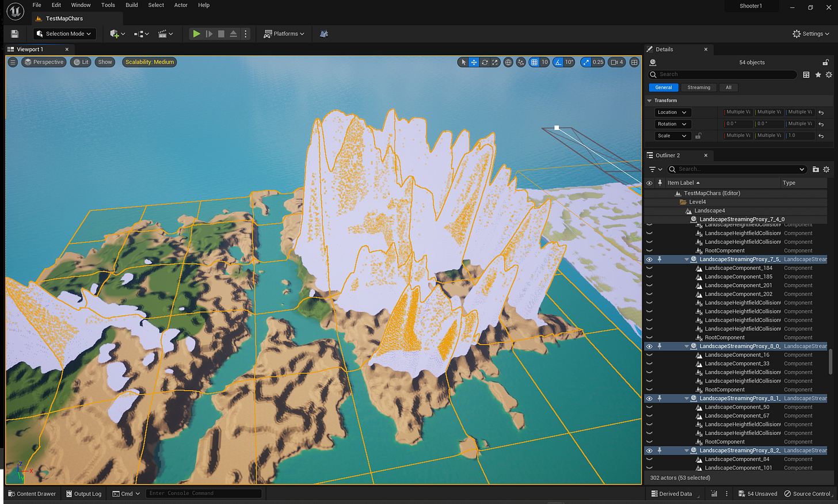Image resolution: width=838 pixels, height=504 pixels.
Task: Activate the Scale transform tool
Action: click(x=494, y=62)
